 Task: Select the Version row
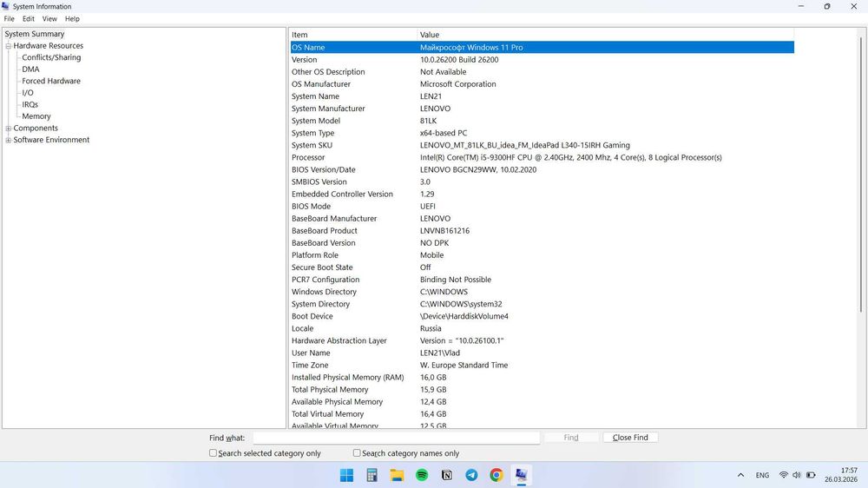[542, 60]
